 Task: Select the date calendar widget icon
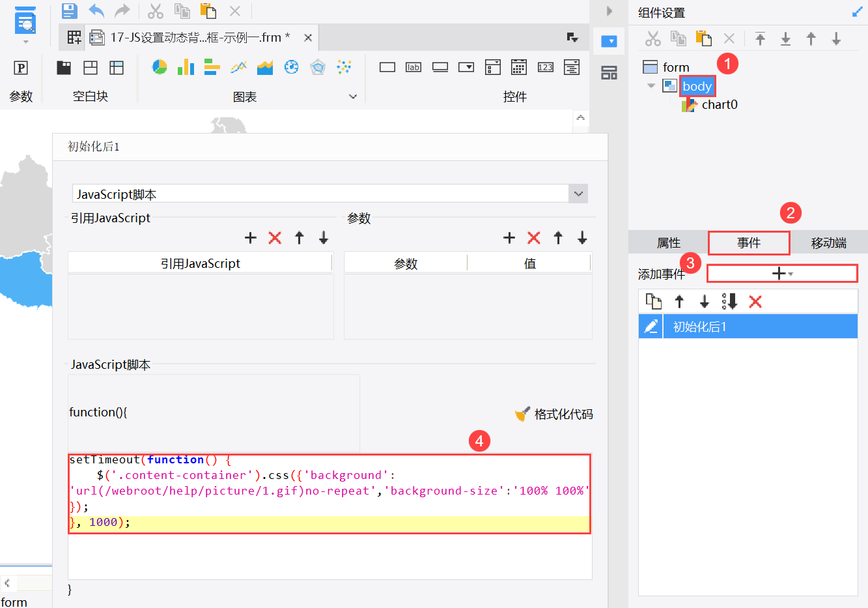tap(519, 66)
